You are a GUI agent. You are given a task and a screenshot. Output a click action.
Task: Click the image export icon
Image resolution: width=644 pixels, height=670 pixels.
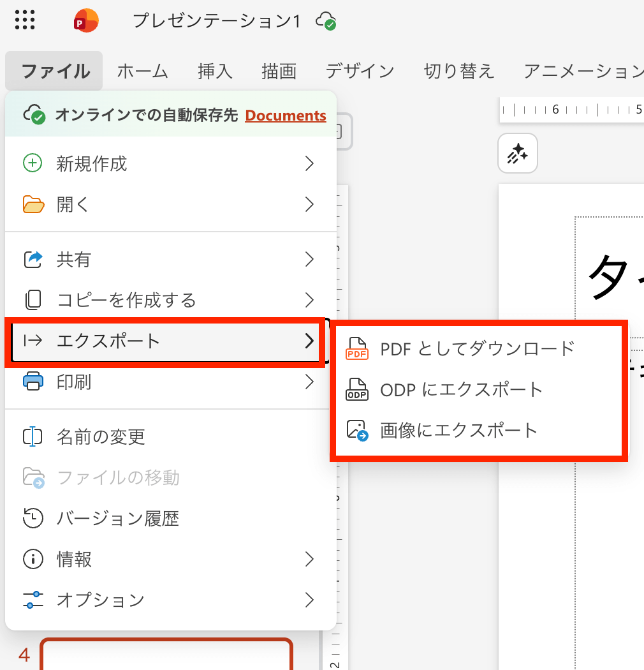[357, 430]
